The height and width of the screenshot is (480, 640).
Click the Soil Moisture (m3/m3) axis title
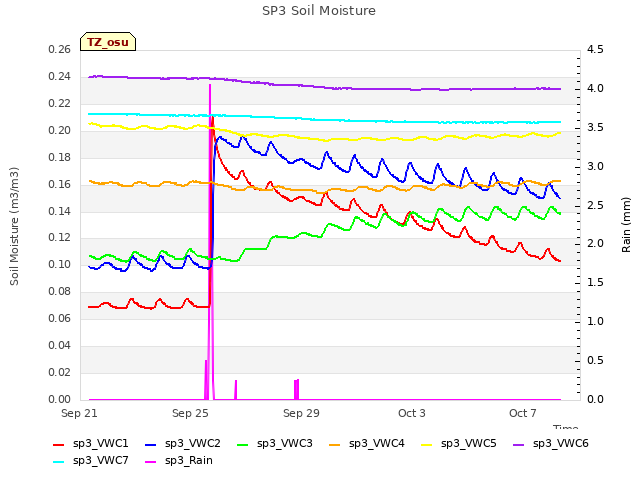[14, 226]
